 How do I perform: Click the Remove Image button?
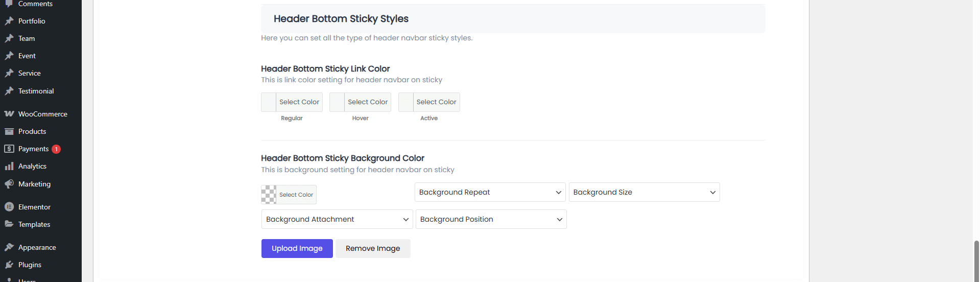coord(373,249)
